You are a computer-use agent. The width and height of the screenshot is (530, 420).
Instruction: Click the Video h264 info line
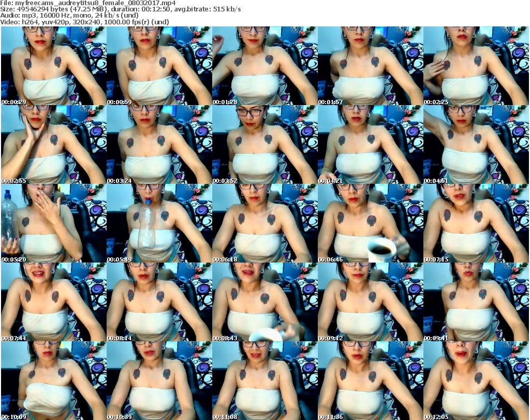click(x=84, y=22)
